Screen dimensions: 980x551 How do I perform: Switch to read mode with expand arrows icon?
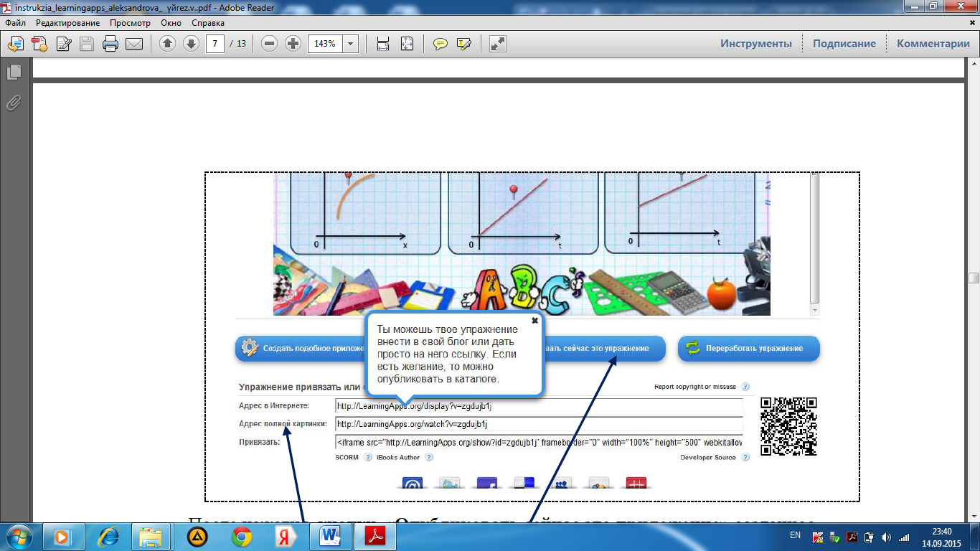pos(498,44)
